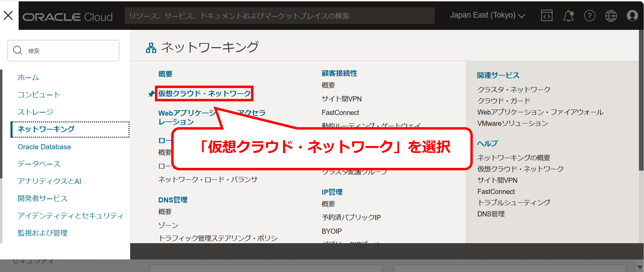Expand the Japan East (Tokyo) region dropdown
This screenshot has height=272, width=644.
487,16
